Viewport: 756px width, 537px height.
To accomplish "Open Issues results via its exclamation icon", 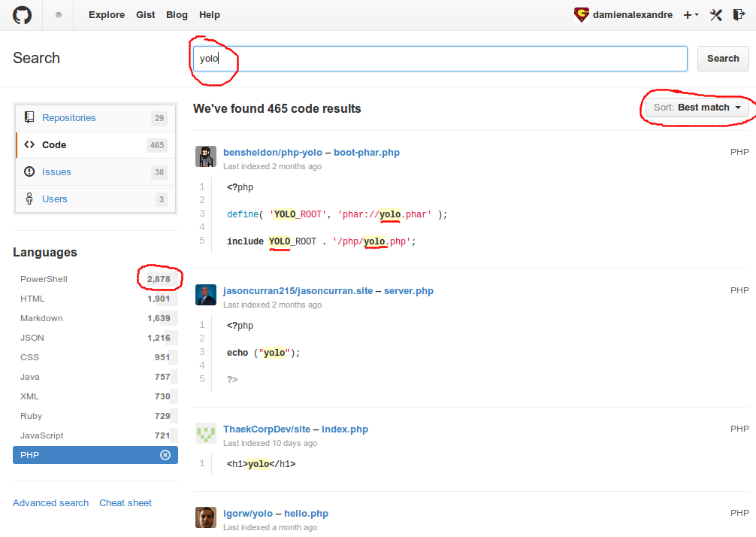I will pos(29,171).
